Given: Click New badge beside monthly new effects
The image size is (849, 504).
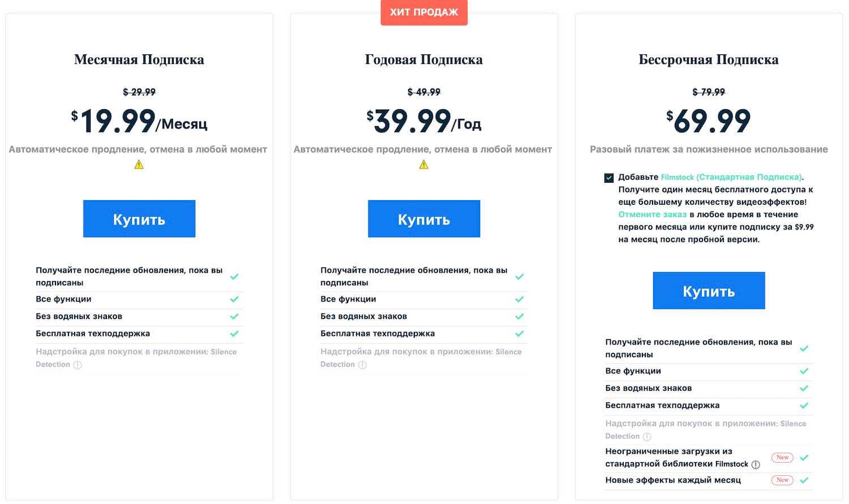Looking at the screenshot, I should [782, 480].
